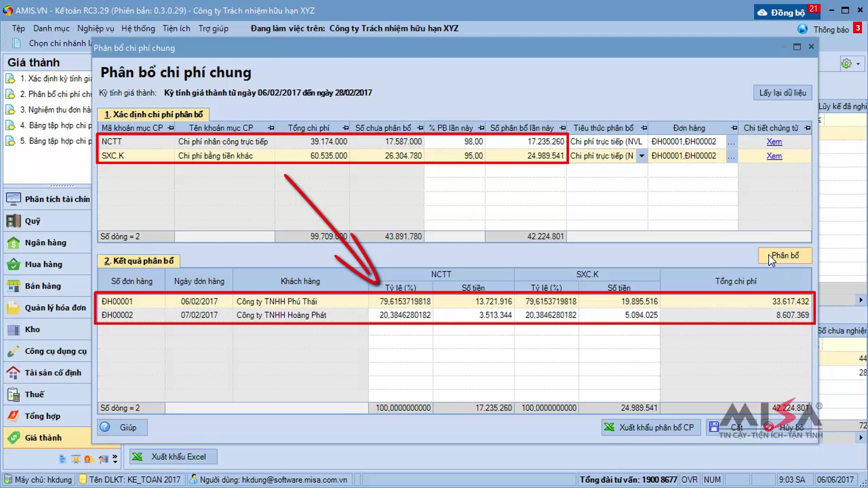The width and height of the screenshot is (868, 488).
Task: Select the 2. Kết quả phân bổ tab
Action: [139, 261]
